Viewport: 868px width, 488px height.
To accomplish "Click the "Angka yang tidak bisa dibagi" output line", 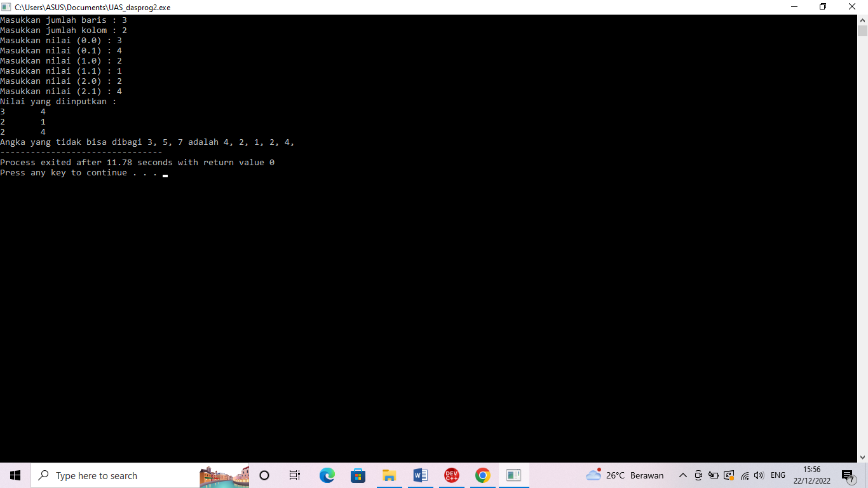I will pyautogui.click(x=147, y=142).
